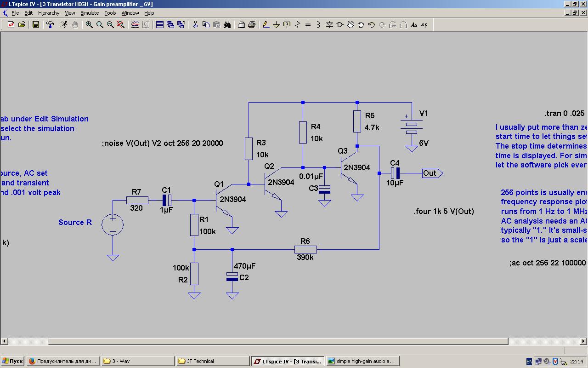Click the Zoom In magnifier
This screenshot has height=368, width=588.
pyautogui.click(x=89, y=25)
